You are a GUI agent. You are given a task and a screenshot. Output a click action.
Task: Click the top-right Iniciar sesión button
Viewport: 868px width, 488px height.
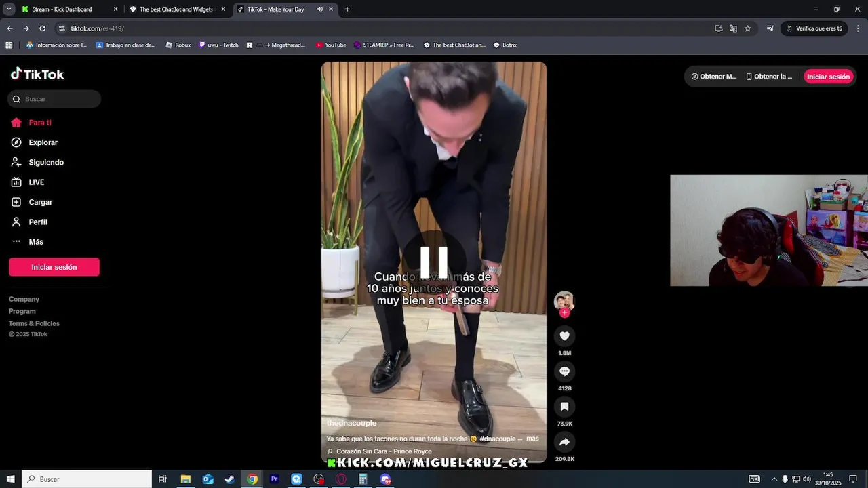pyautogui.click(x=828, y=77)
